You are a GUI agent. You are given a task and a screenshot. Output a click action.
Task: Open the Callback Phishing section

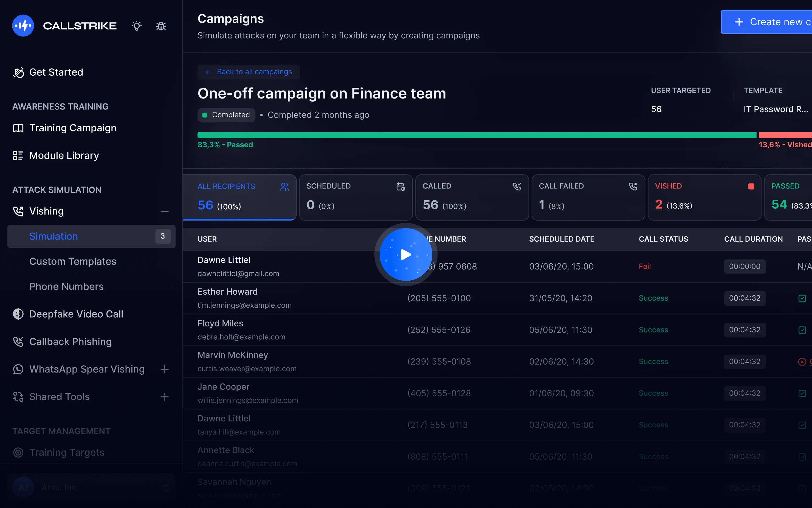tap(71, 341)
